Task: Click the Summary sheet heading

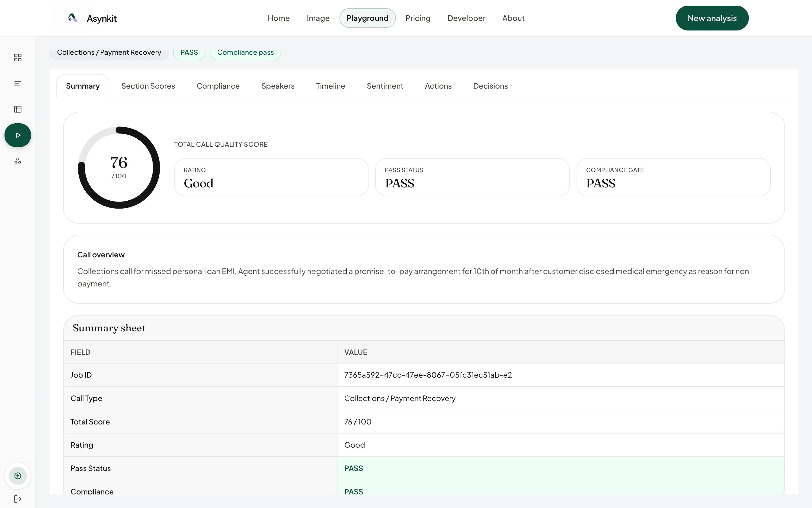Action: (x=109, y=328)
